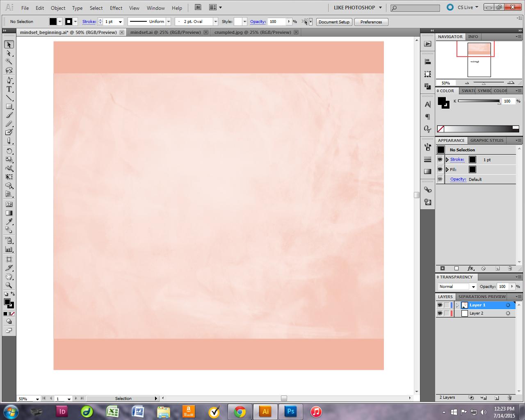The width and height of the screenshot is (525, 420).
Task: Select the Gradient tool
Action: pos(9,213)
